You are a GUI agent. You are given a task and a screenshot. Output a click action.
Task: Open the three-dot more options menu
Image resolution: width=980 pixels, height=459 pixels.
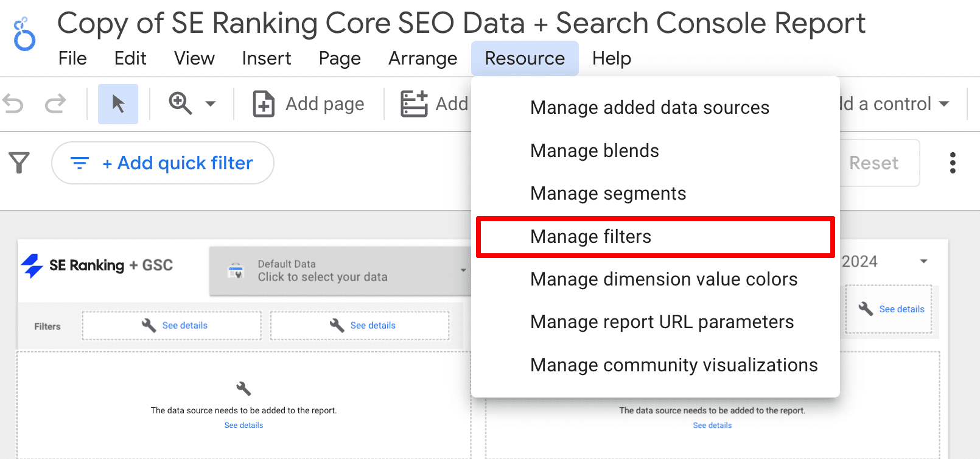pyautogui.click(x=953, y=163)
